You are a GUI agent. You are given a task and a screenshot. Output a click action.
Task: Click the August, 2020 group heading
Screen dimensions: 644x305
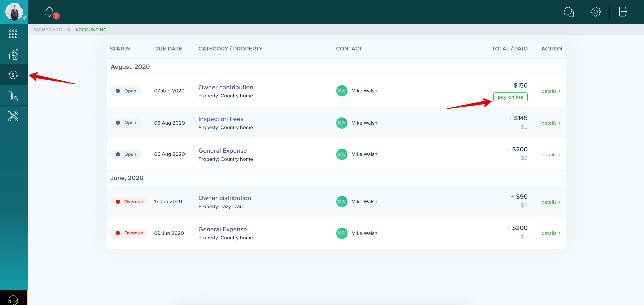[x=130, y=67]
